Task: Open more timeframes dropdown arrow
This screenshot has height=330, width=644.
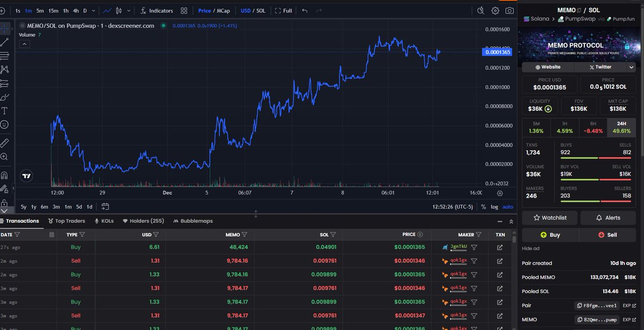Action: click(94, 10)
